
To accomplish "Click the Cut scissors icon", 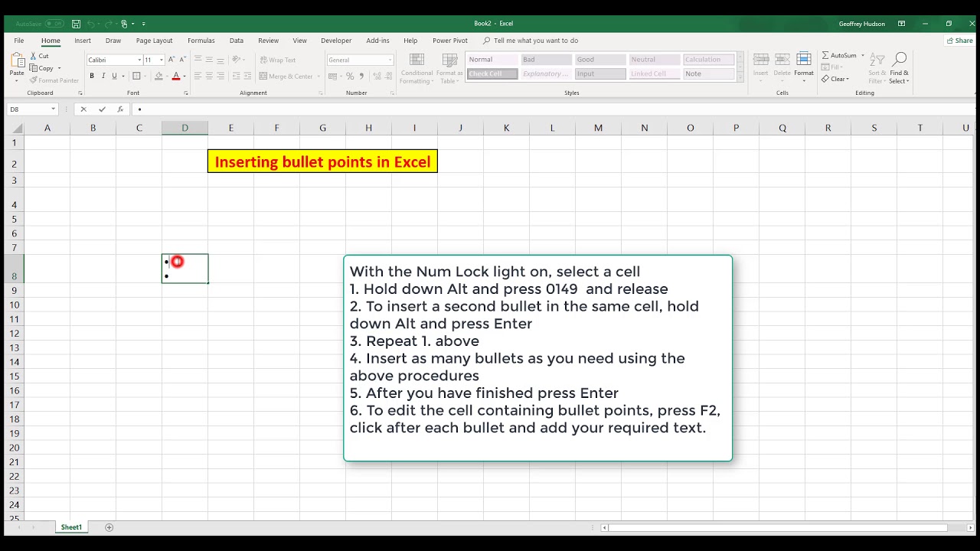I will [34, 56].
